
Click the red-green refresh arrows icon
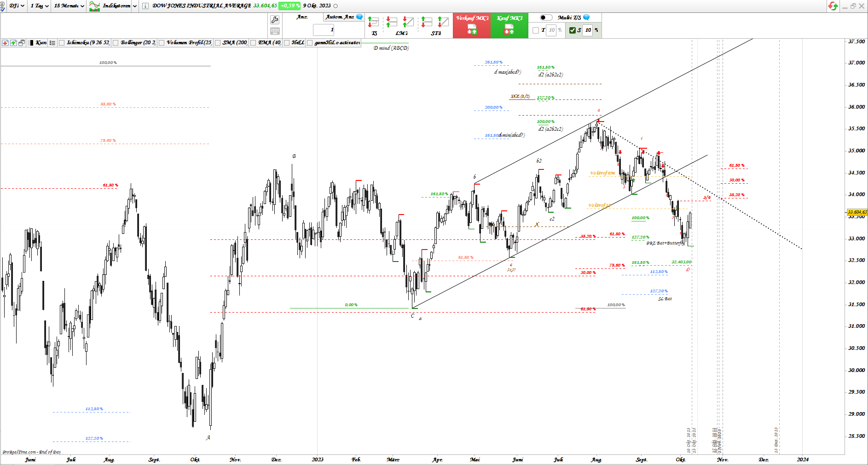pos(833,6)
